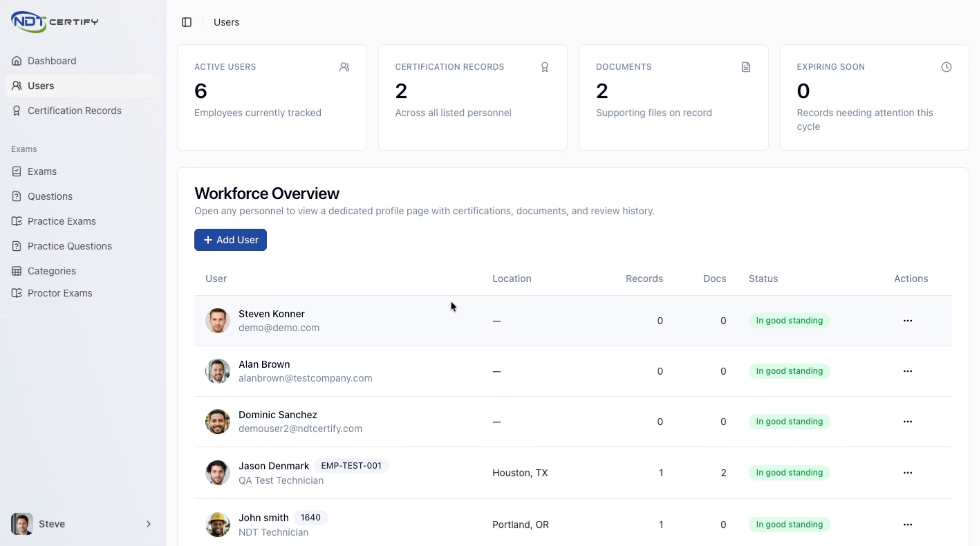Expand the Steve account menu chevron
The height and width of the screenshot is (546, 980).
148,524
